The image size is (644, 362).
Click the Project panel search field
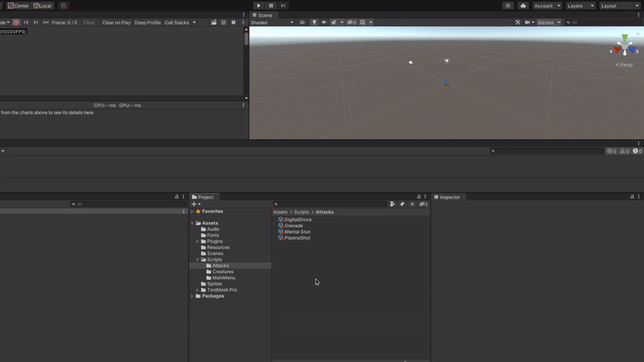(330, 204)
